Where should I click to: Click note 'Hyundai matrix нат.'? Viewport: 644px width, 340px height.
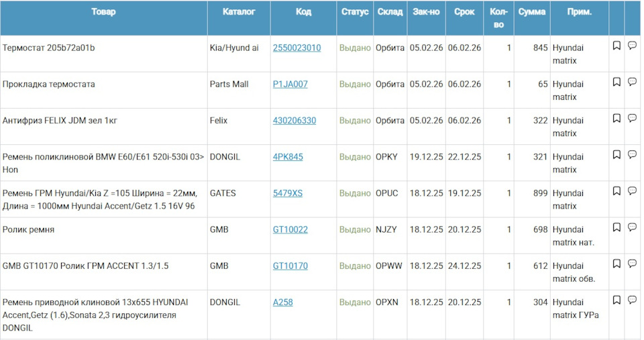(x=574, y=235)
